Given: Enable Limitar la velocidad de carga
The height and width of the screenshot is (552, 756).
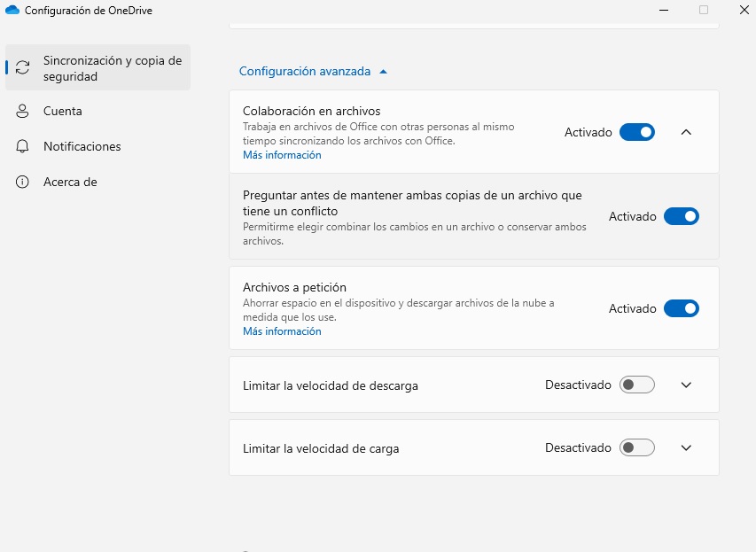Looking at the screenshot, I should point(637,447).
